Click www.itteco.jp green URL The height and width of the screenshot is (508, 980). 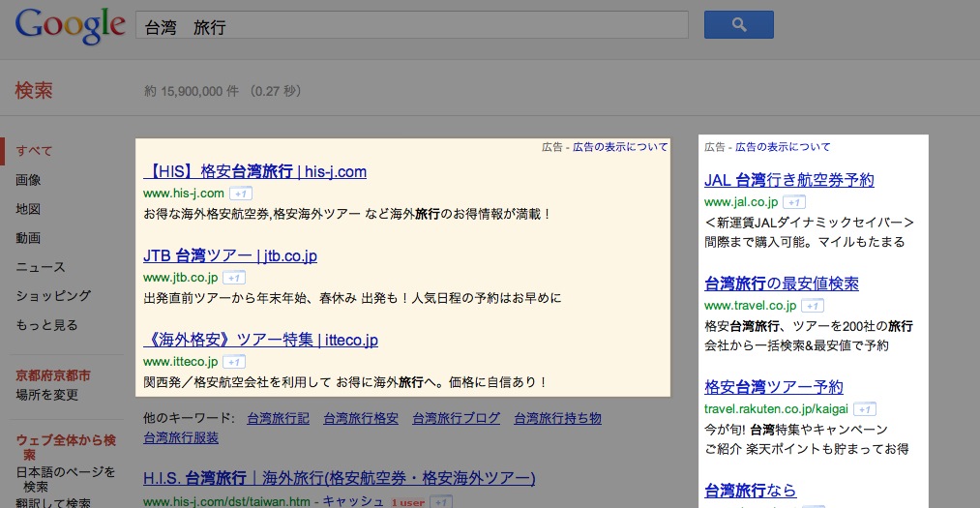(181, 362)
